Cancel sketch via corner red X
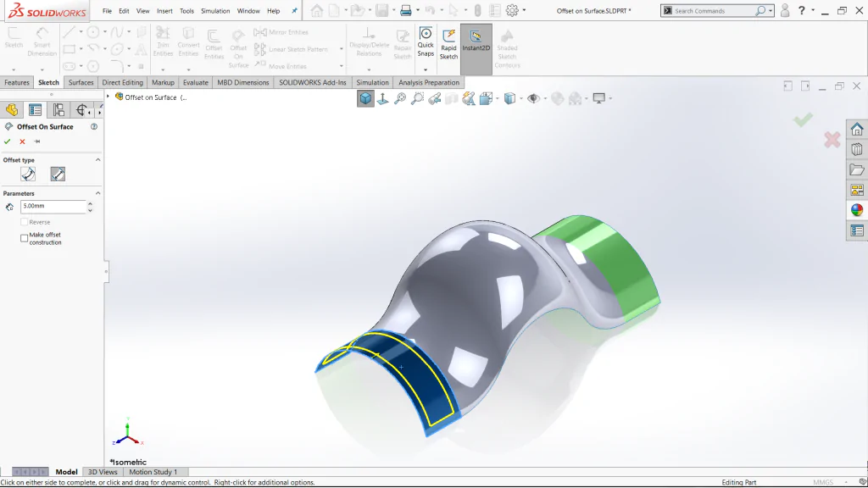This screenshot has width=868, height=488. point(832,140)
